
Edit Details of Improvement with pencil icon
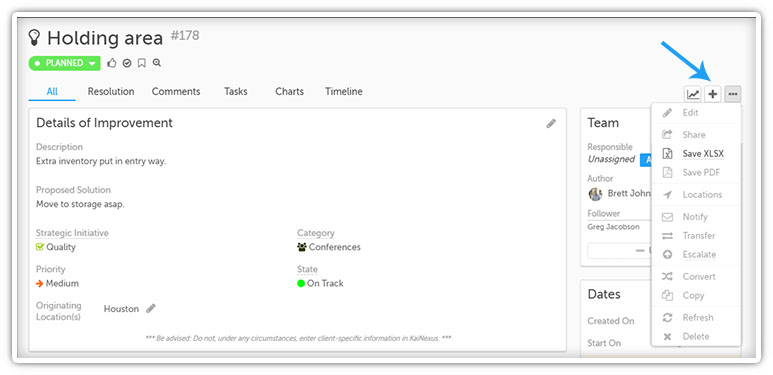coord(551,124)
